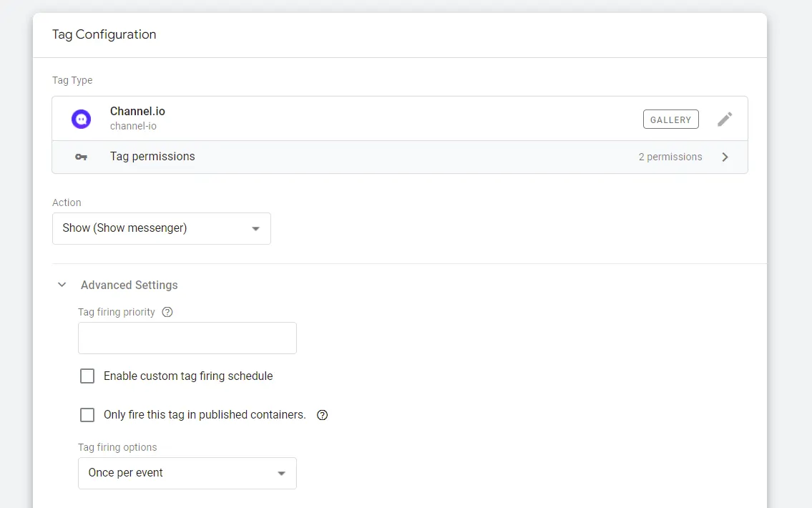Collapse the Advanced Settings chevron
This screenshot has width=812, height=508.
point(62,285)
